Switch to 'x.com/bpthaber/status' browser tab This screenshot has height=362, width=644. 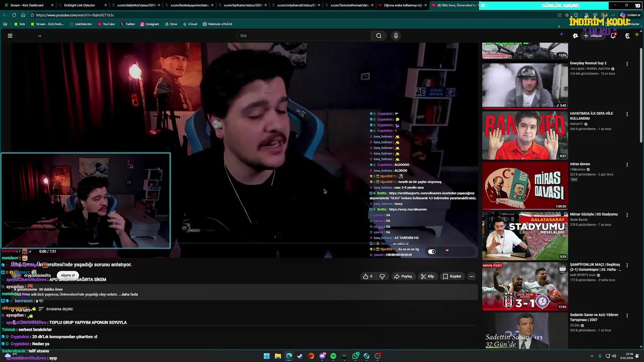[242, 5]
